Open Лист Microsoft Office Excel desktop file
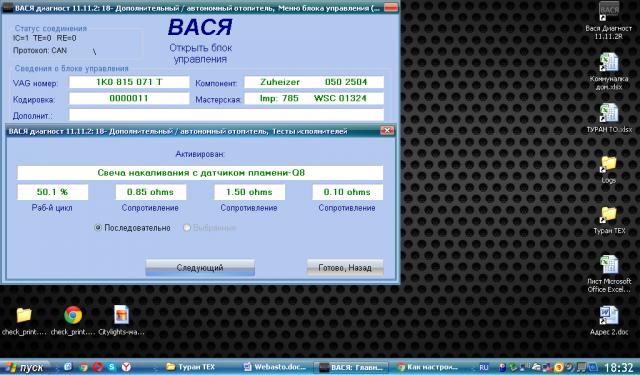 coord(609,273)
